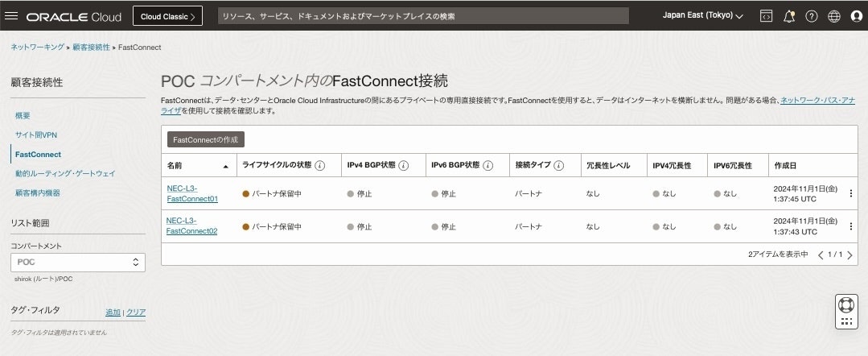Open Cloud Shell developer tools icon

(x=766, y=16)
